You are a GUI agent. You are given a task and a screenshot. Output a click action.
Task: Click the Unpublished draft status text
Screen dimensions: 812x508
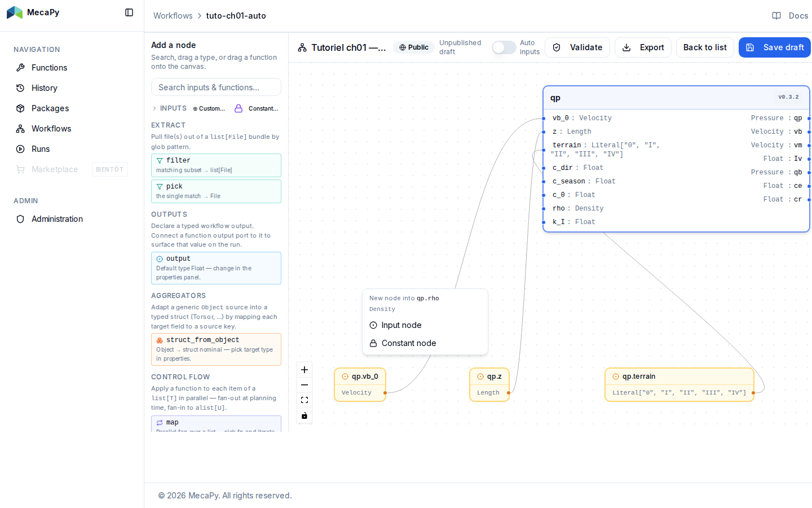[460, 47]
